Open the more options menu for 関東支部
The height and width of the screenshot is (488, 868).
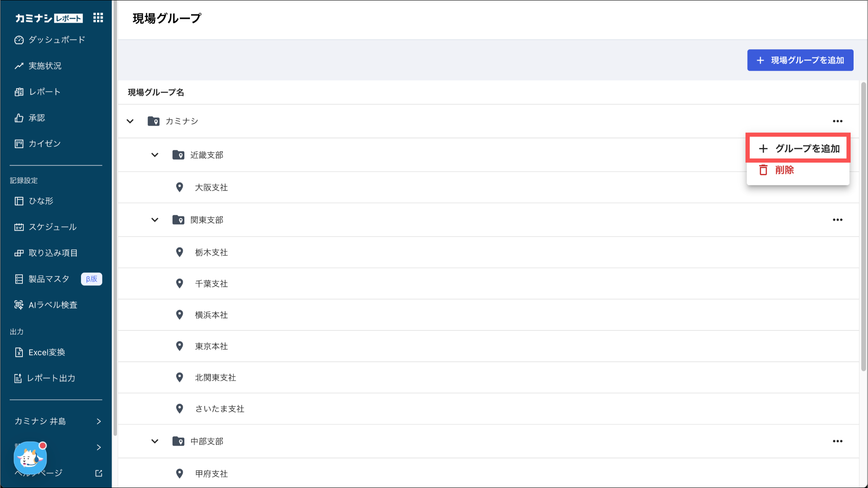pyautogui.click(x=837, y=220)
